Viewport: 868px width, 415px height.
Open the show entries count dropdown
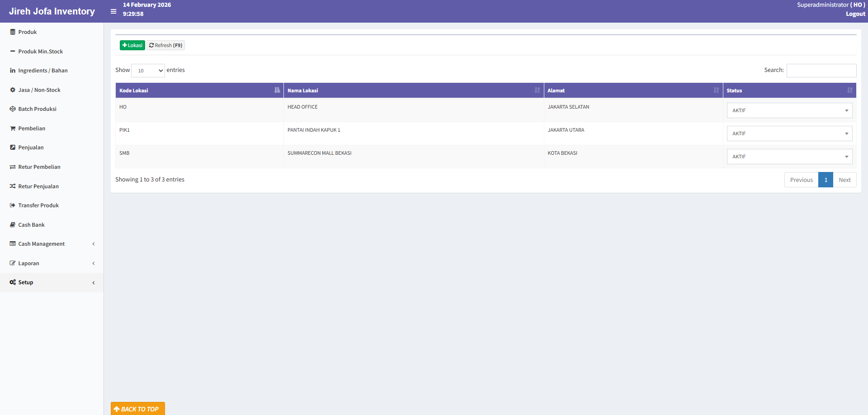point(148,71)
